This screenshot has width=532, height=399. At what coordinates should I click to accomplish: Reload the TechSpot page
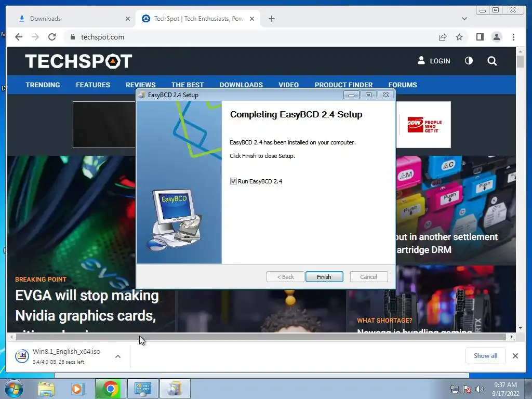52,37
